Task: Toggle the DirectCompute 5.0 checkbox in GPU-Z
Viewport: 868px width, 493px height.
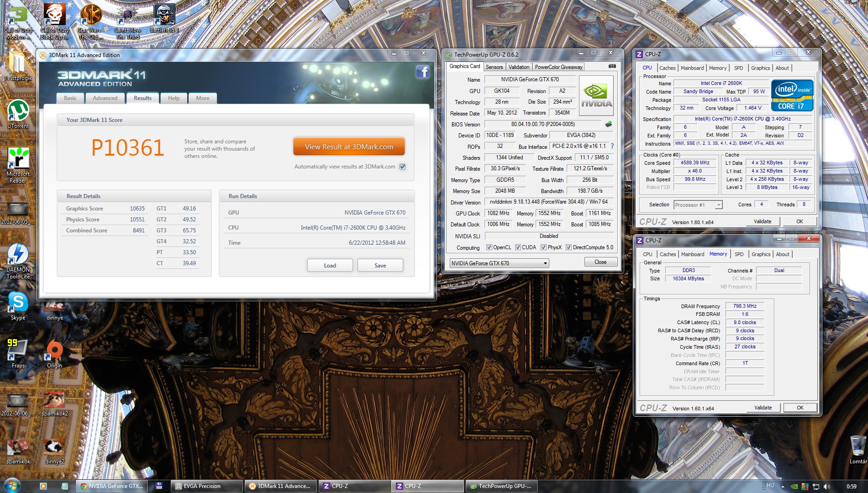Action: [x=568, y=247]
